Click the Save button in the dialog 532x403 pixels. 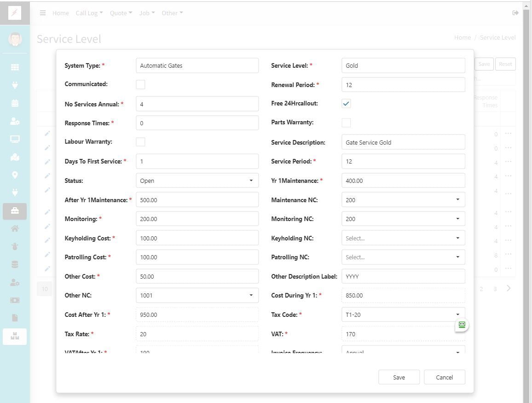tap(399, 377)
